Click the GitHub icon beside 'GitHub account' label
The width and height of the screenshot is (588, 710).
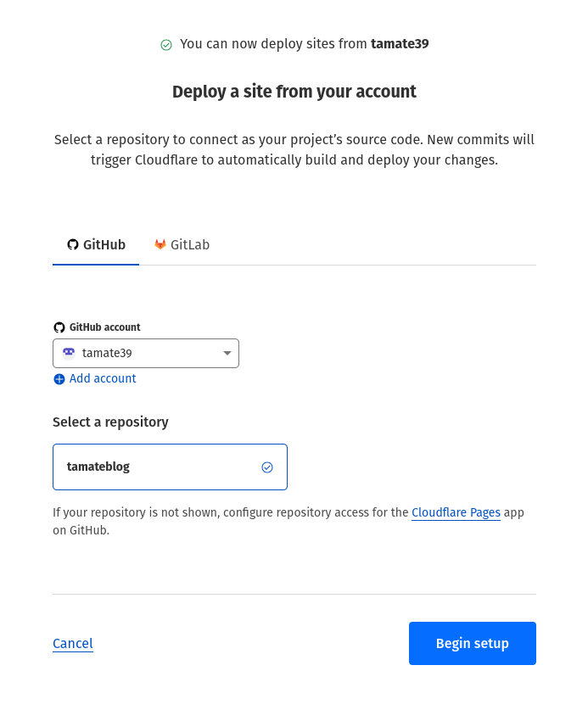coord(59,327)
